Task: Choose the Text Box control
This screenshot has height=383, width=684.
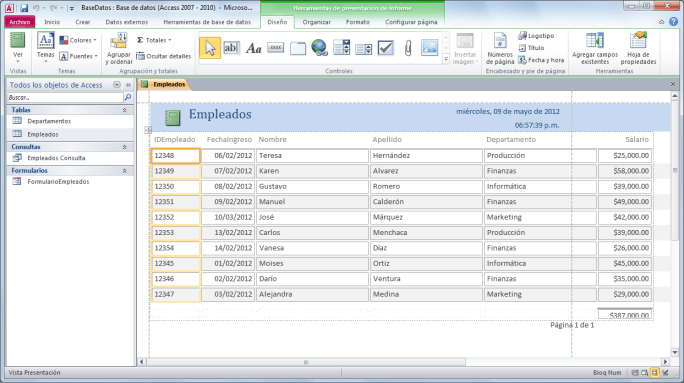Action: point(231,48)
